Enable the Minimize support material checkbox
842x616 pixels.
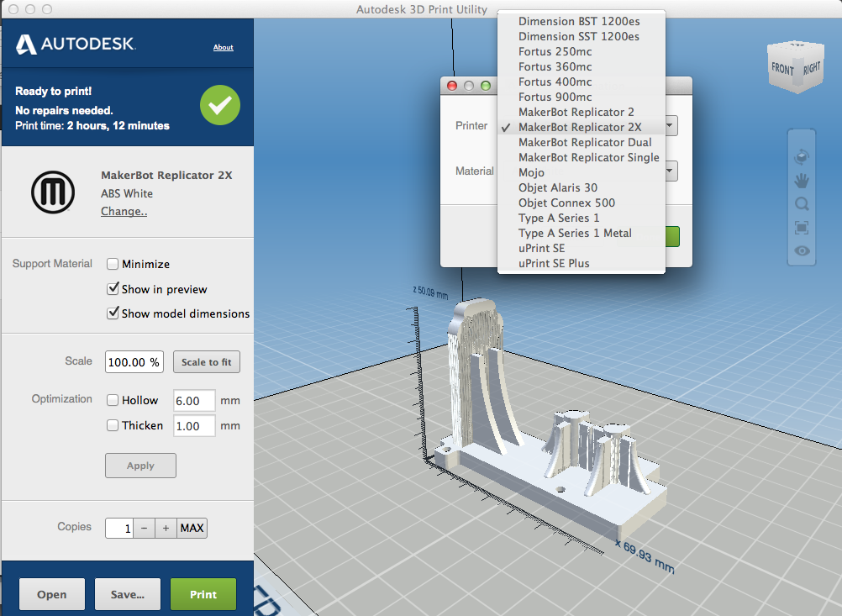click(113, 264)
